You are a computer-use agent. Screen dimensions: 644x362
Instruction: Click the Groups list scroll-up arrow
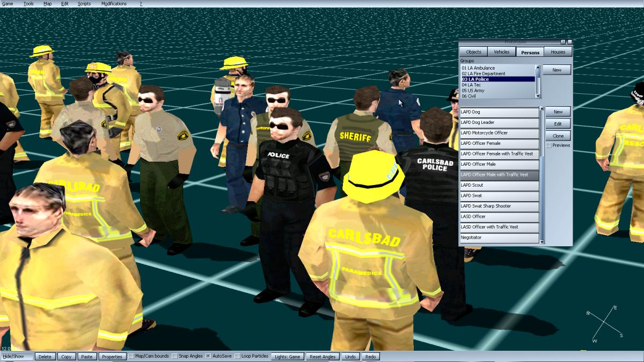click(x=538, y=68)
